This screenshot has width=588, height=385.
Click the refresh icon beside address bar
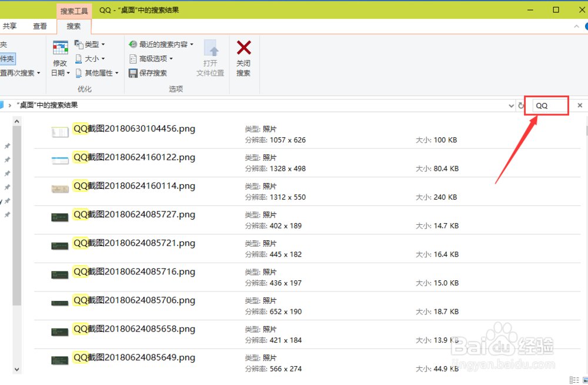click(x=521, y=105)
